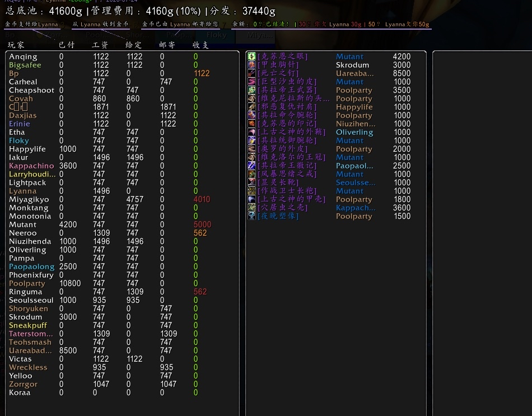Select player Anqing in the roster
The image size is (532, 416).
pyautogui.click(x=23, y=57)
